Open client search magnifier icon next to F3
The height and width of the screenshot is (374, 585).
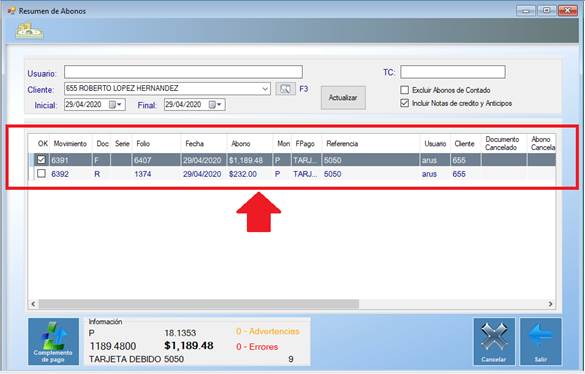click(285, 89)
